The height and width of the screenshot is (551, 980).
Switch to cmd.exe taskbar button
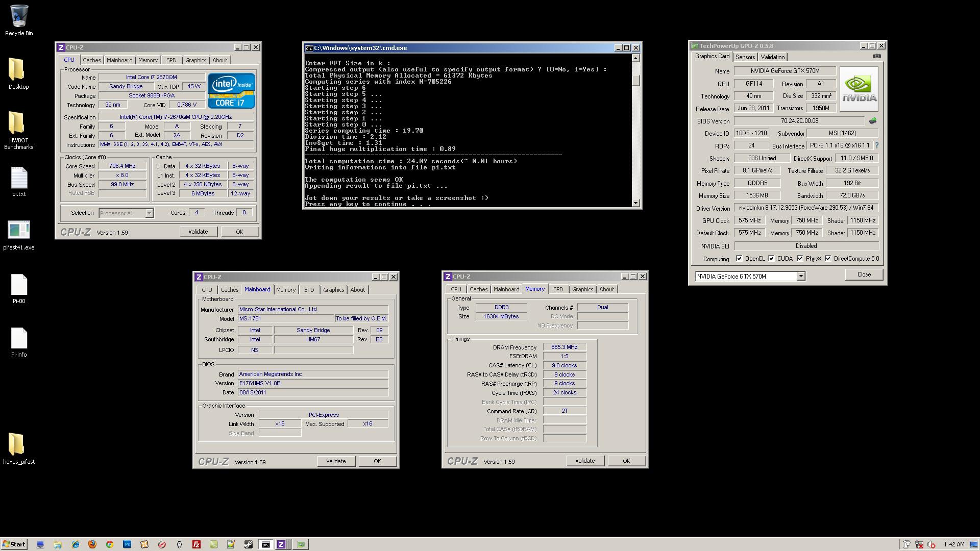(x=266, y=544)
